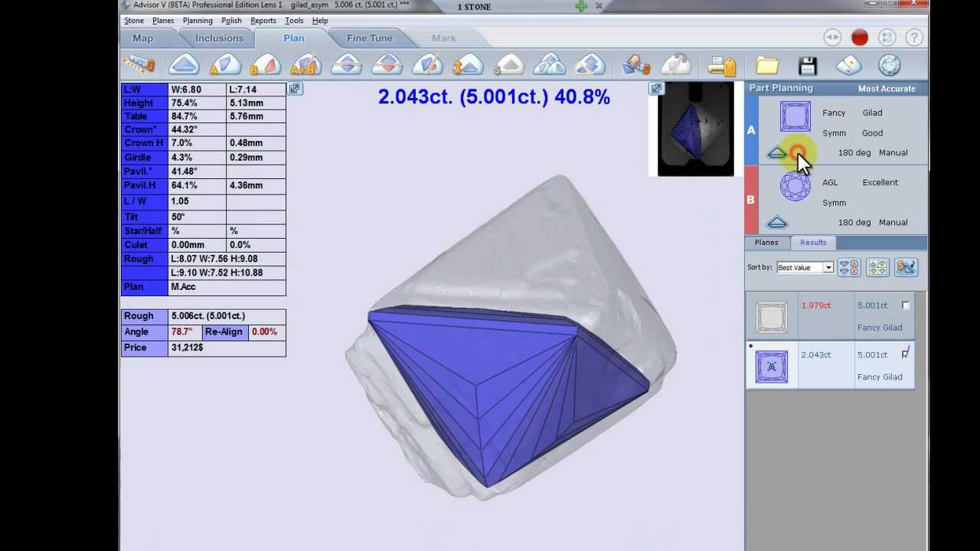Click the red record button
This screenshot has width=980, height=551.
coord(860,37)
